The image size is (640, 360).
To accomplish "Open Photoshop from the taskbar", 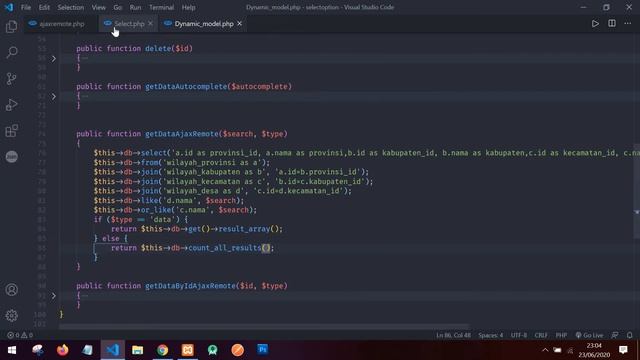I will click(x=262, y=350).
